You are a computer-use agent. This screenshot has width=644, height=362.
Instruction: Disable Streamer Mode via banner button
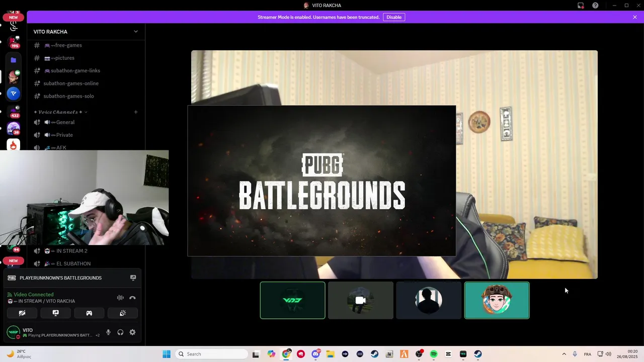pos(394,17)
